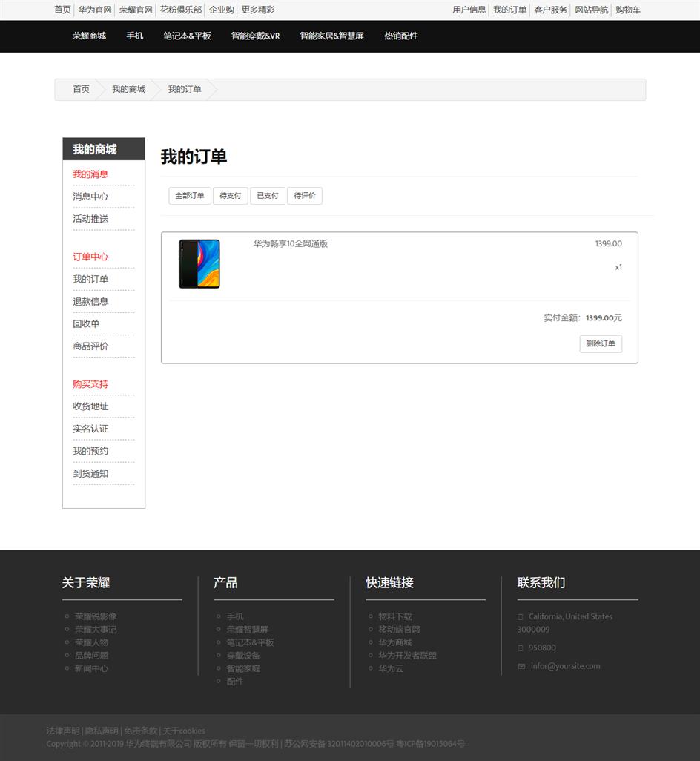700x761 pixels.
Task: Select 我的预约 in the sidebar
Action: [90, 451]
